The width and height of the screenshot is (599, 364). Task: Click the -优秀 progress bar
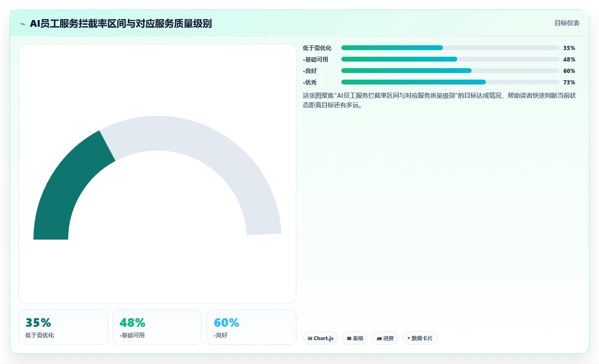coord(450,82)
